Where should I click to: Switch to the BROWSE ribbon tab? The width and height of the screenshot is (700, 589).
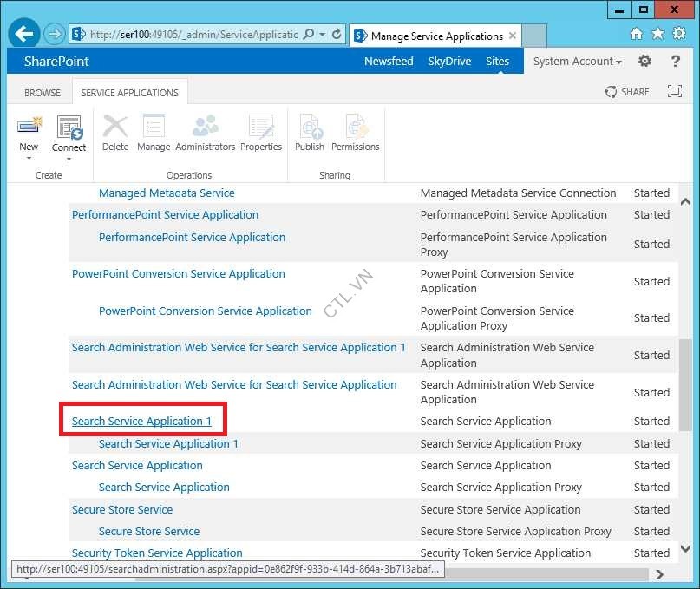[x=43, y=93]
